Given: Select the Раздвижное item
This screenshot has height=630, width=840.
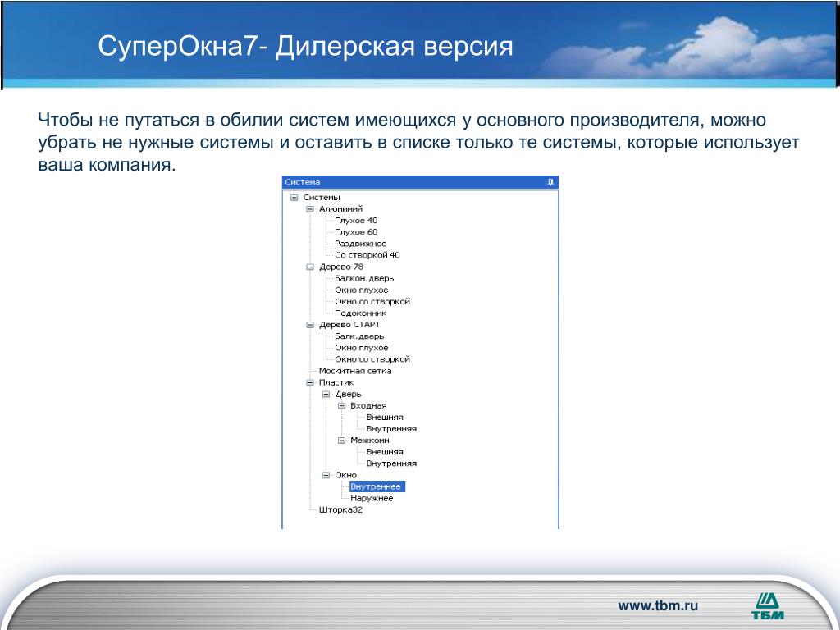Looking at the screenshot, I should pos(361,244).
